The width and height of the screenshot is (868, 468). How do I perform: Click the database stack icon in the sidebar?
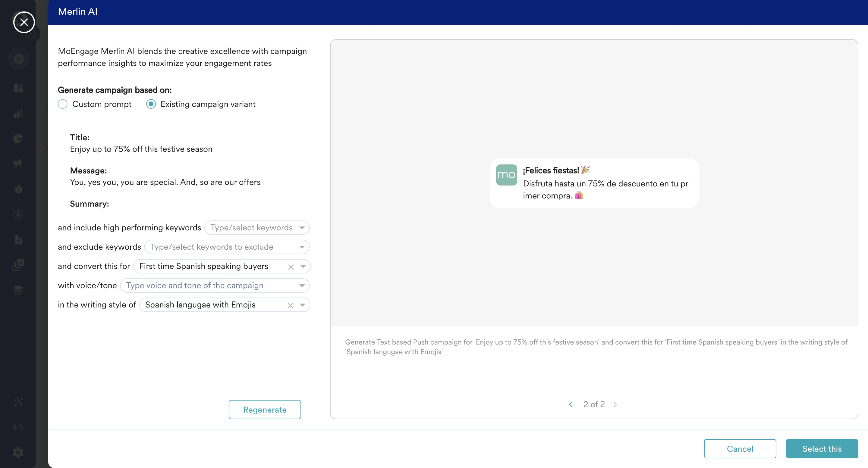click(x=18, y=290)
